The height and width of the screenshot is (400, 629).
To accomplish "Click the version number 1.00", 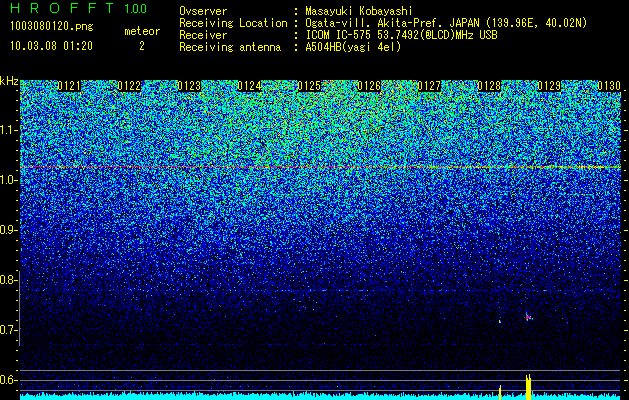I will (x=136, y=9).
